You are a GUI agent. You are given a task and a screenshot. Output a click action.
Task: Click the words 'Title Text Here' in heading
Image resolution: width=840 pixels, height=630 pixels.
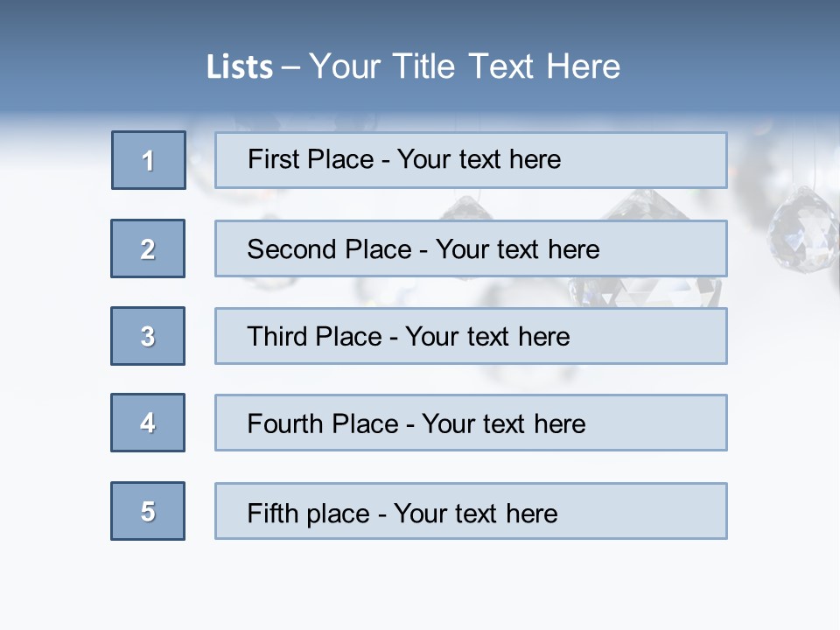click(507, 66)
